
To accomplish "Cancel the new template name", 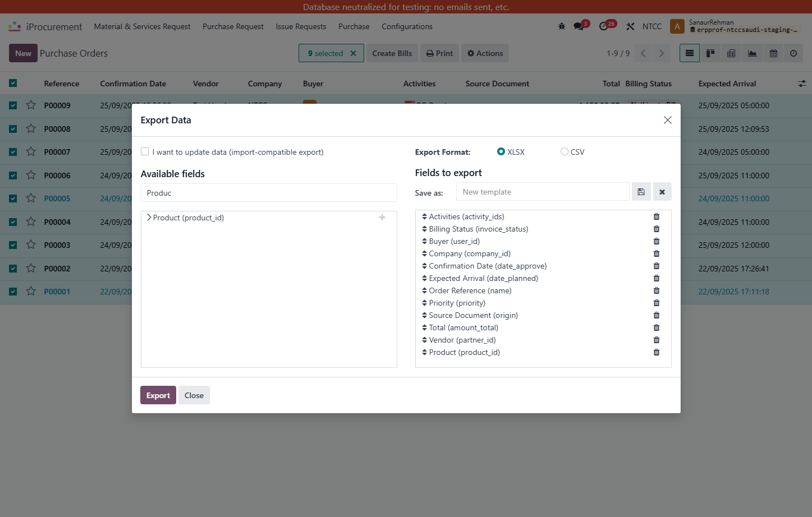I will (x=662, y=192).
